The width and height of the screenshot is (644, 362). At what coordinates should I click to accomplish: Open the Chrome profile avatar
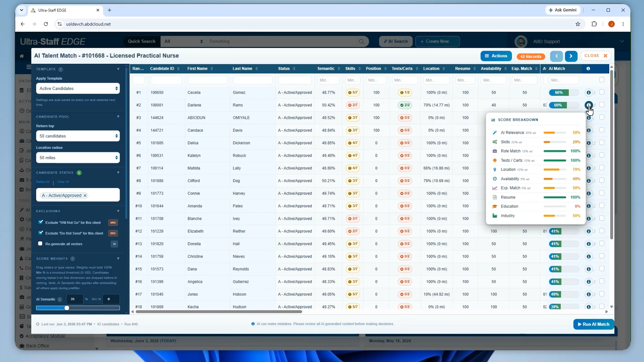point(611,24)
